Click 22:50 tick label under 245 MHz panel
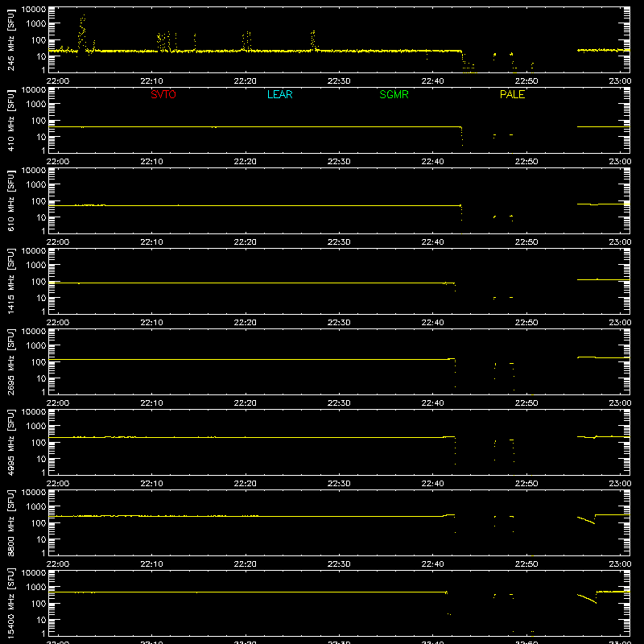Viewport: 644px width, 644px height. click(526, 81)
